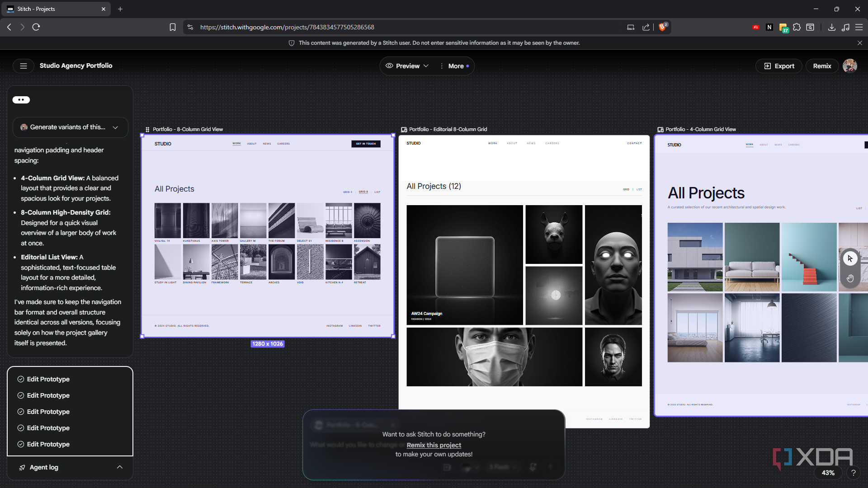Expand the Preview dropdown
Viewport: 868px width, 488px height.
407,66
